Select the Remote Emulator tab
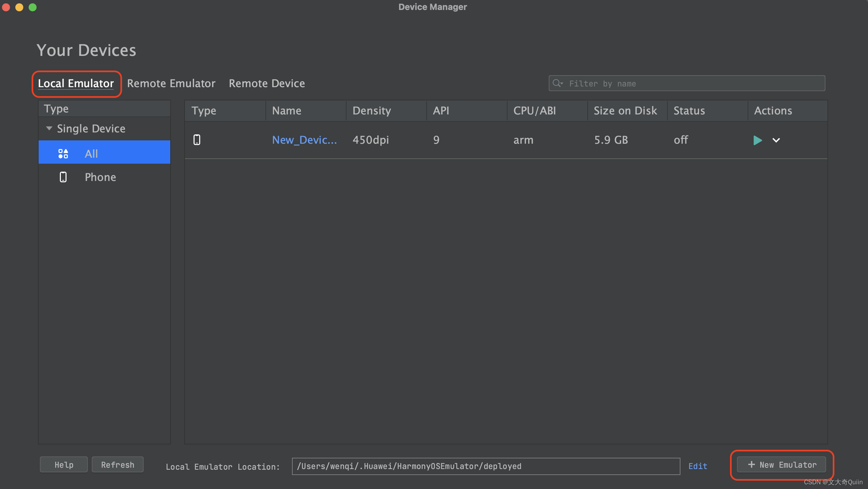 tap(171, 83)
